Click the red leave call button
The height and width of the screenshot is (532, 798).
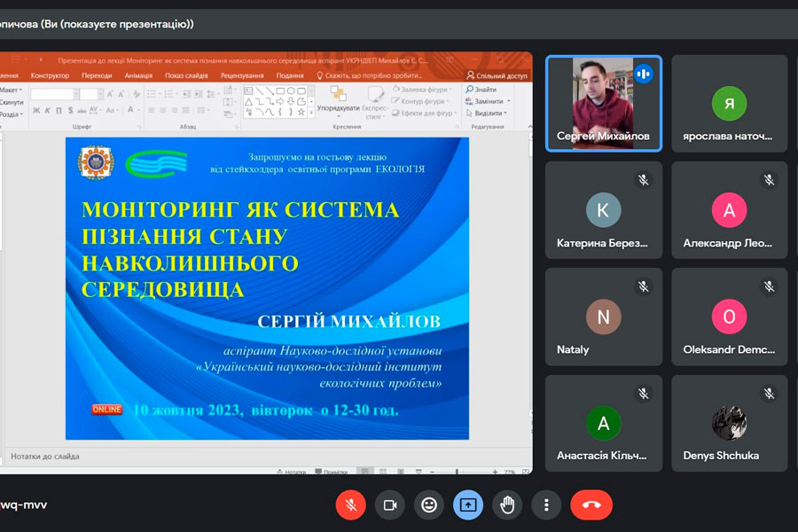[591, 505]
